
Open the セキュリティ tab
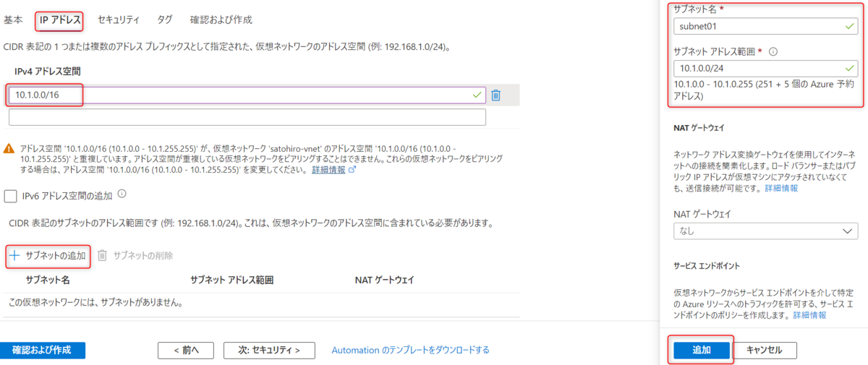coord(118,20)
